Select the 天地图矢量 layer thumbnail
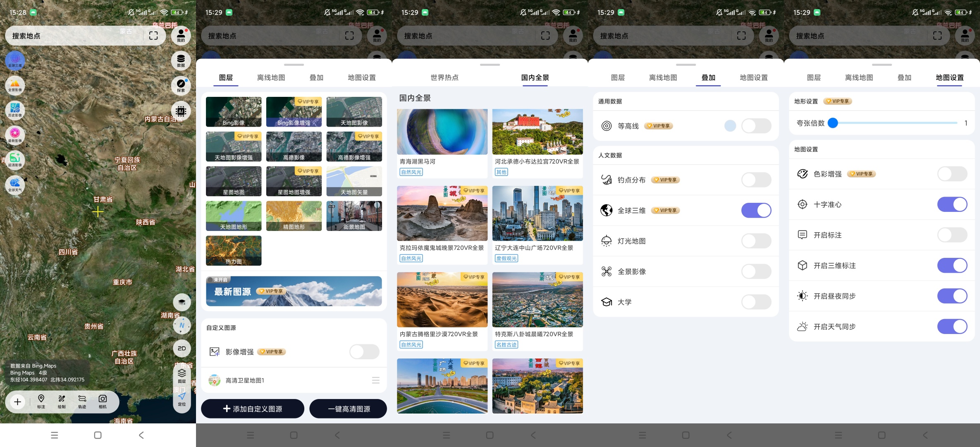Screen dimensions: 980x447 [354, 181]
